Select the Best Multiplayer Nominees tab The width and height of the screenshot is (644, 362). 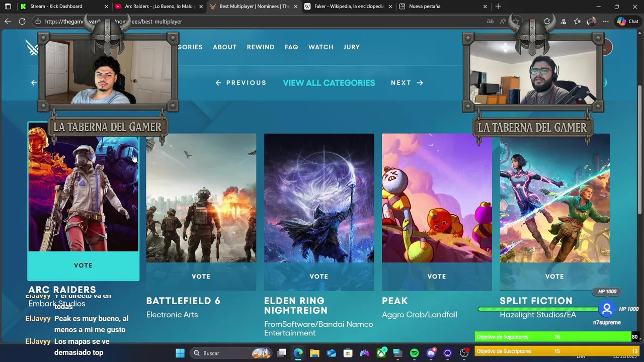254,7
